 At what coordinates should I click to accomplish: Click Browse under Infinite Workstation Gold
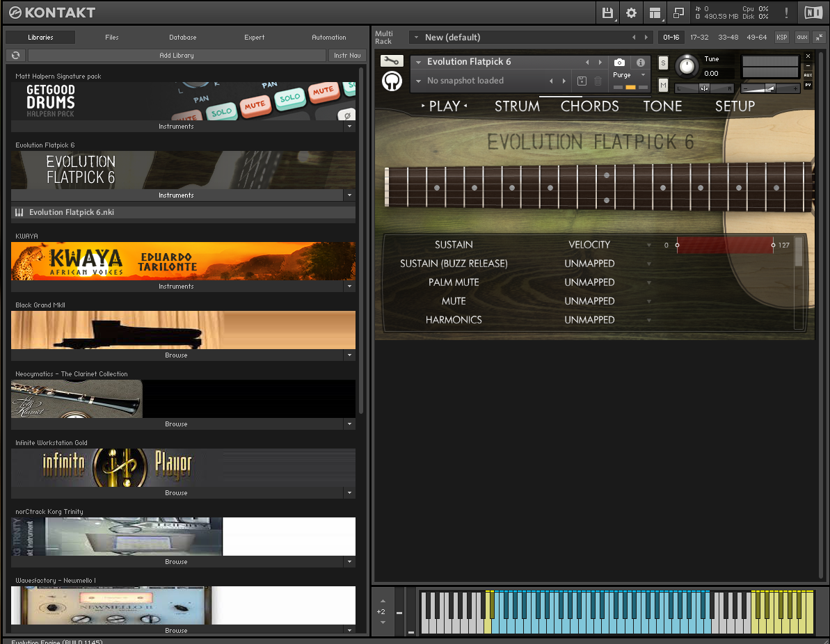coord(177,492)
